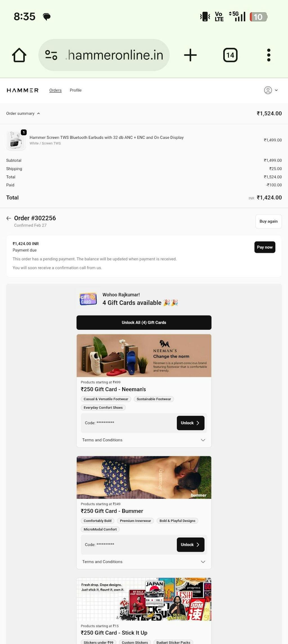The height and width of the screenshot is (644, 288).
Task: Click the Pay now button
Action: 265,247
